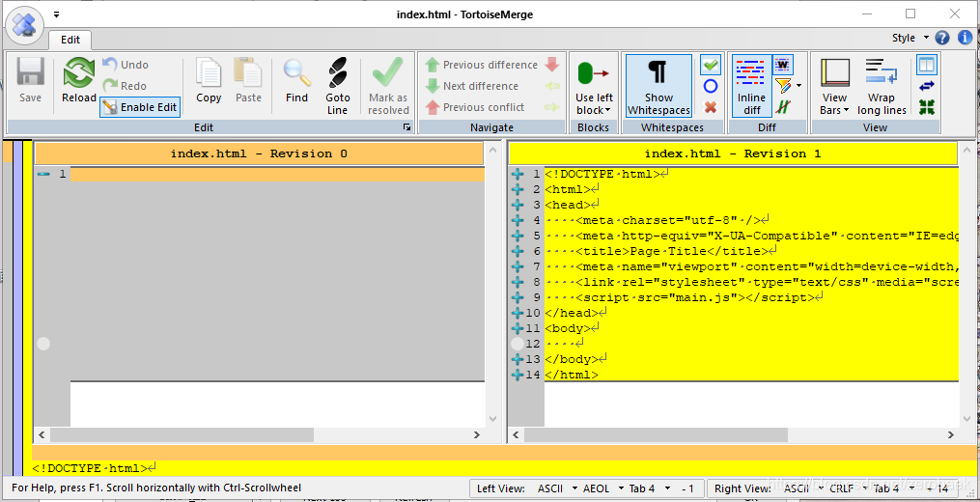Click the right pane scroll-down arrow
980x502 pixels.
pyautogui.click(x=966, y=418)
